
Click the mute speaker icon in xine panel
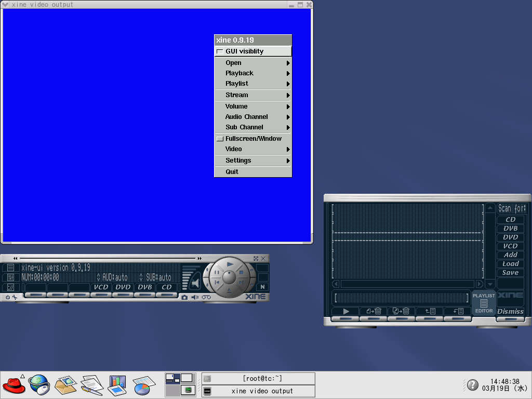coord(195,297)
